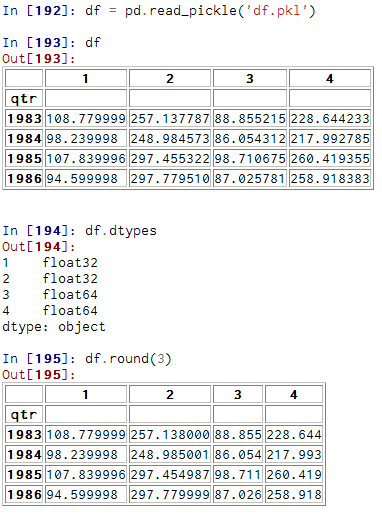The width and height of the screenshot is (382, 519).
Task: Click the value 297.455322
Action: click(x=170, y=159)
